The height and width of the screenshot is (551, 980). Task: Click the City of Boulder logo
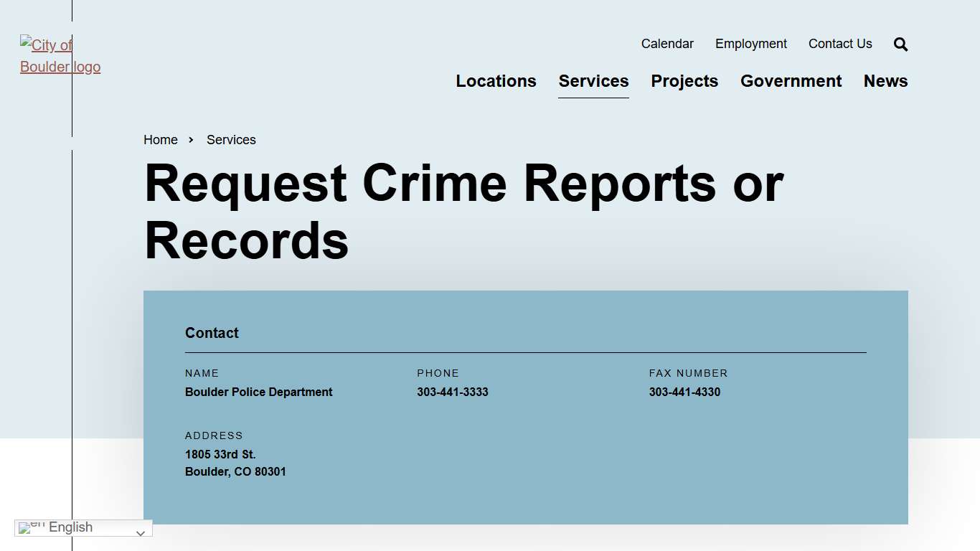[60, 56]
